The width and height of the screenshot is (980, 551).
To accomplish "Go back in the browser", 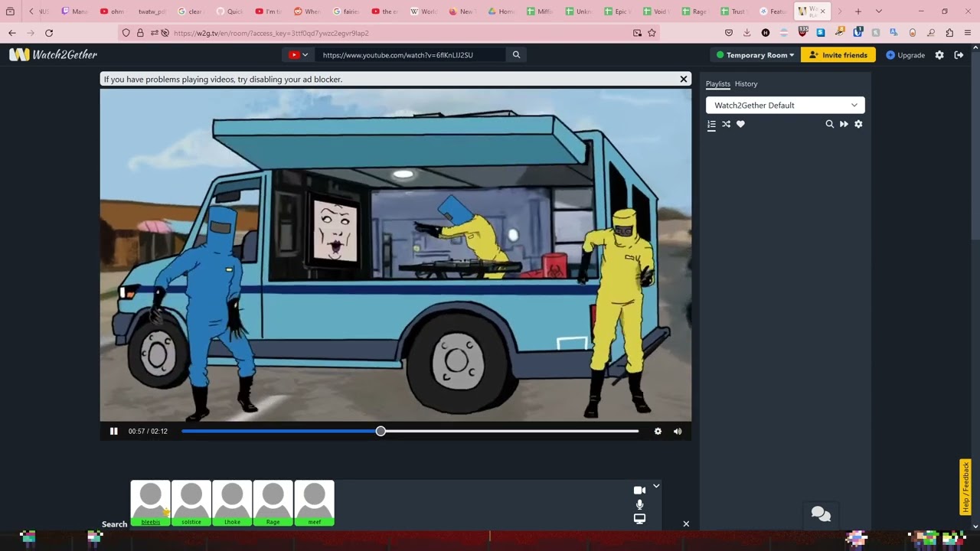I will [x=12, y=33].
